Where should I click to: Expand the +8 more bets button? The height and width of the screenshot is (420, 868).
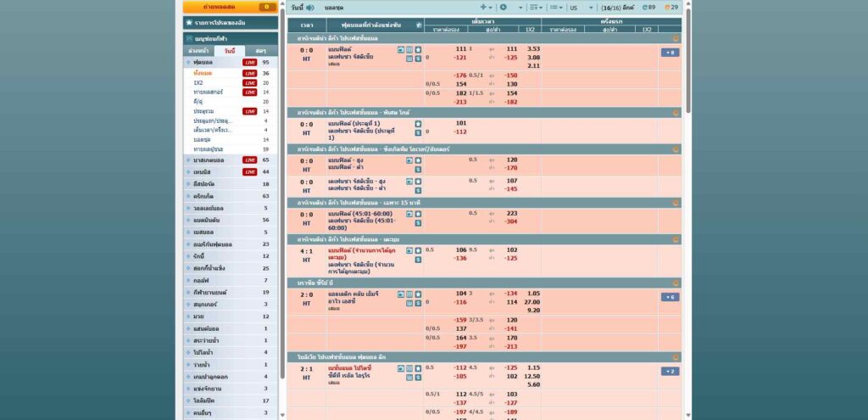(670, 53)
